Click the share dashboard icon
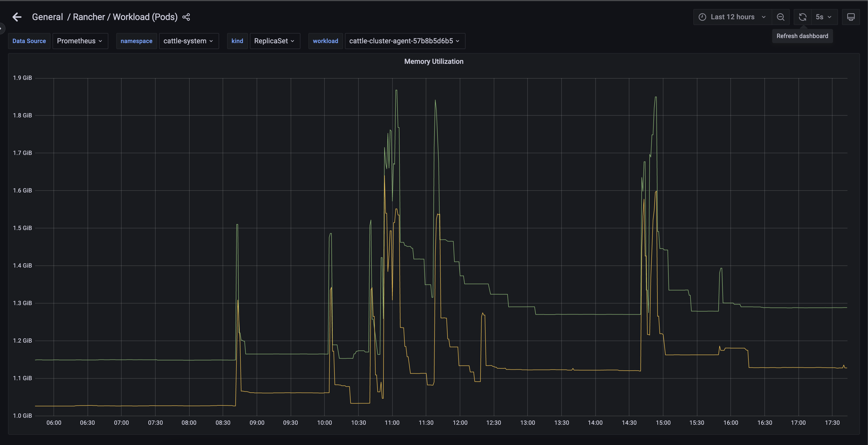This screenshot has height=445, width=868. point(186,17)
